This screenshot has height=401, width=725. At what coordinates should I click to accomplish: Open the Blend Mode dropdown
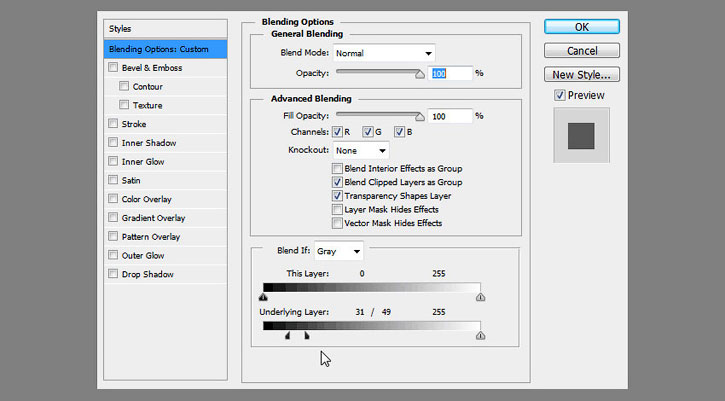point(384,53)
